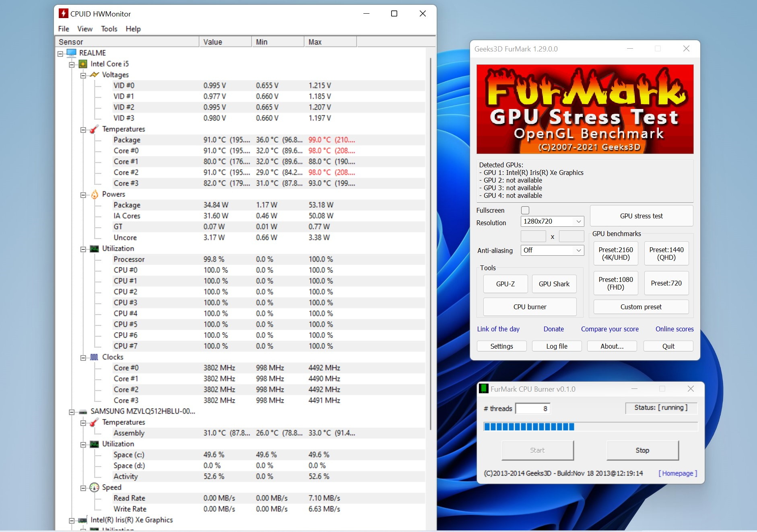
Task: Open Online scores link
Action: [674, 329]
